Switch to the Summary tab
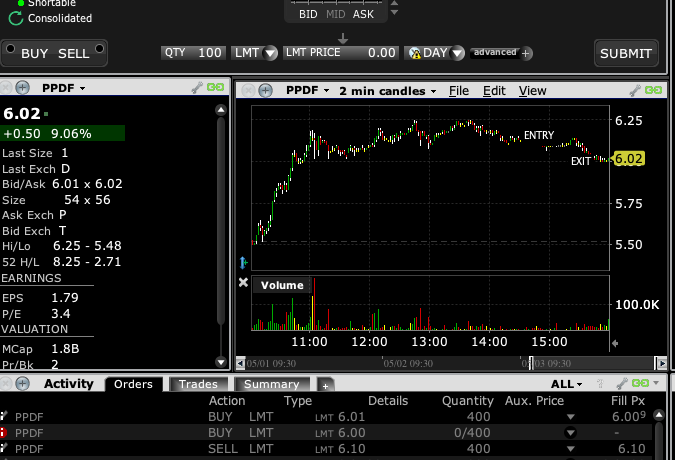Viewport: 675px width, 460px height. pyautogui.click(x=272, y=384)
